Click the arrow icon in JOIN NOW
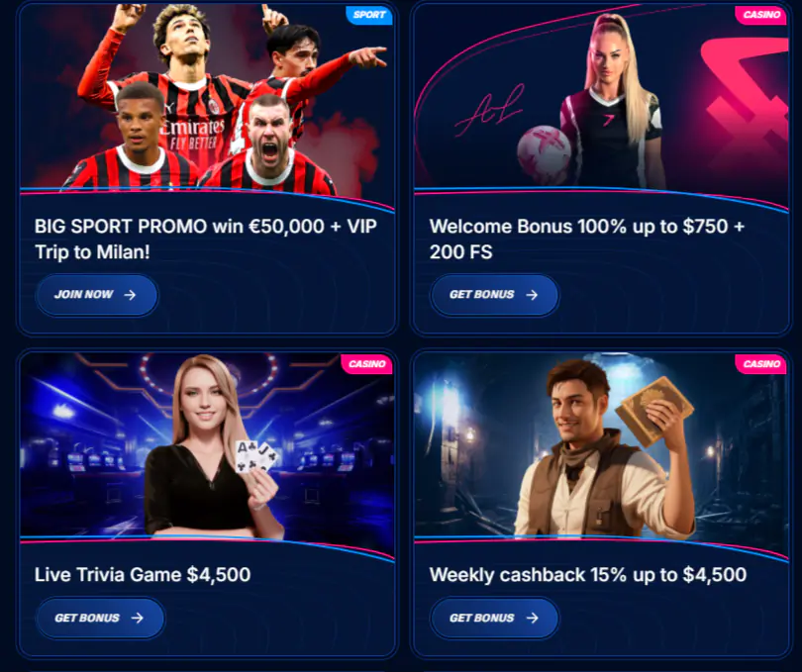 [x=130, y=295]
